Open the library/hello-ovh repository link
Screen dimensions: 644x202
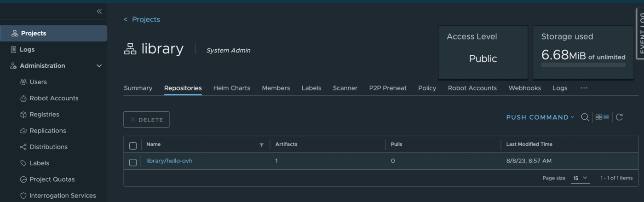169,161
